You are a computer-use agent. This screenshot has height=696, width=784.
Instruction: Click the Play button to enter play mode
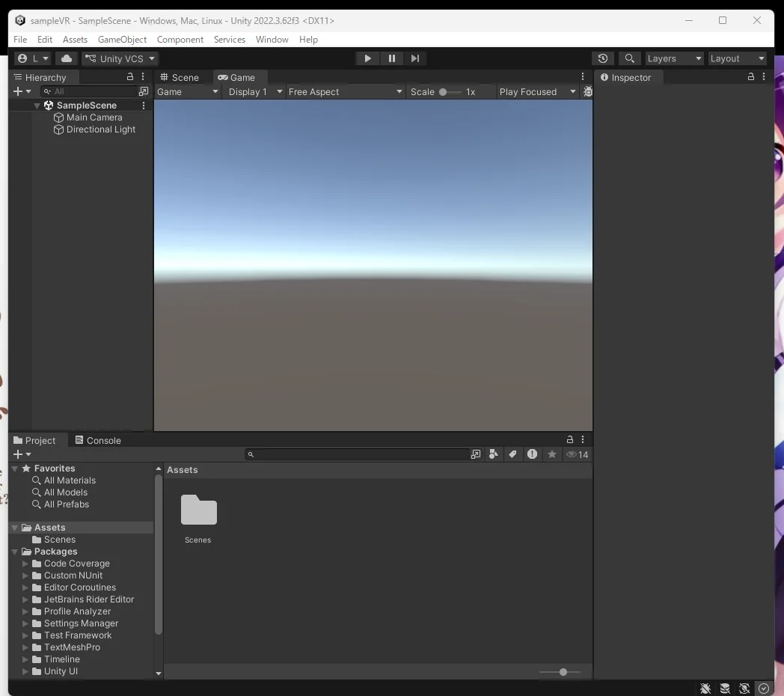pos(367,58)
